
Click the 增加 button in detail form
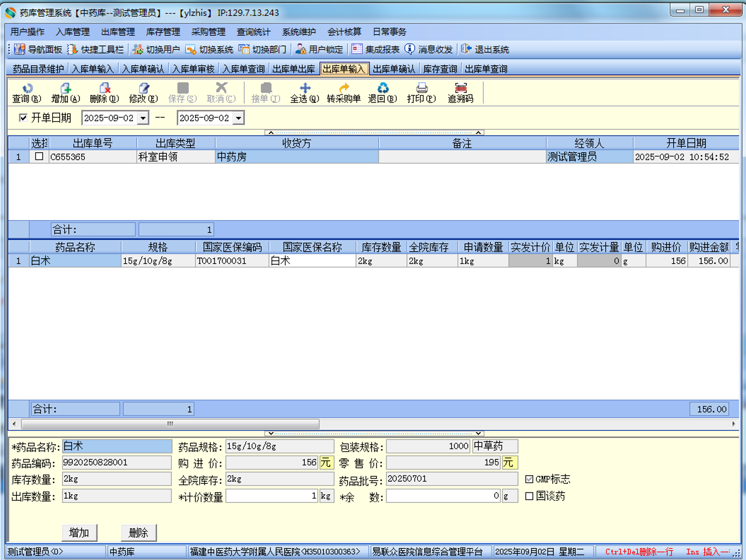tap(79, 533)
